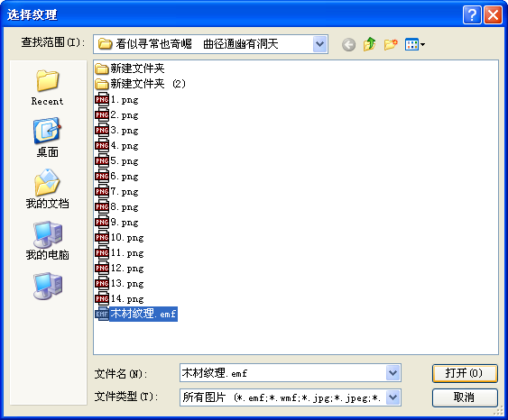Image resolution: width=508 pixels, height=420 pixels.
Task: Open 我的文档 folder shortcut
Action: pos(47,188)
